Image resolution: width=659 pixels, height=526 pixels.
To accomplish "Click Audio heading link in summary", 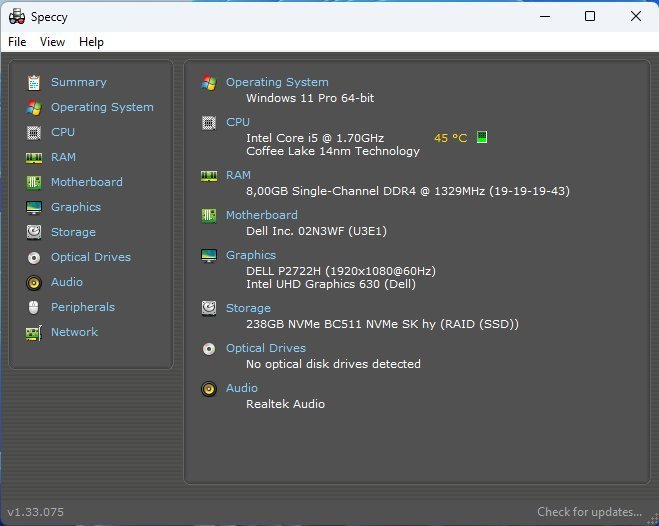I will tap(241, 388).
